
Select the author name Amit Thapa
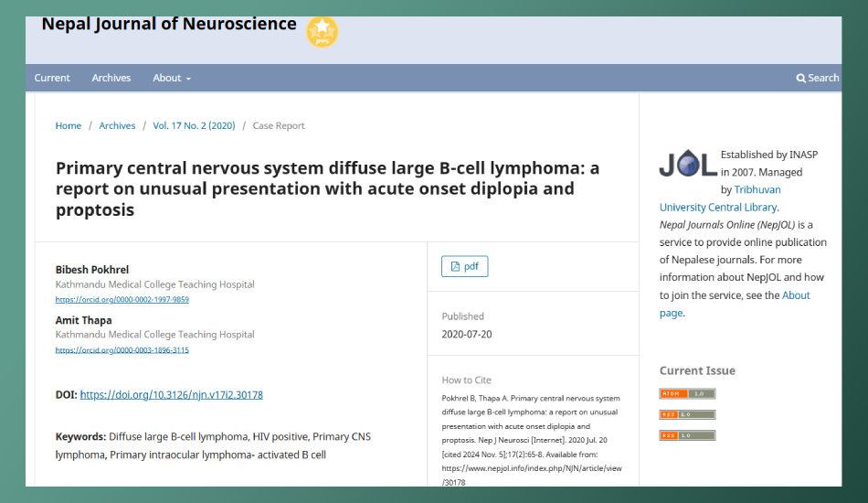coord(83,320)
